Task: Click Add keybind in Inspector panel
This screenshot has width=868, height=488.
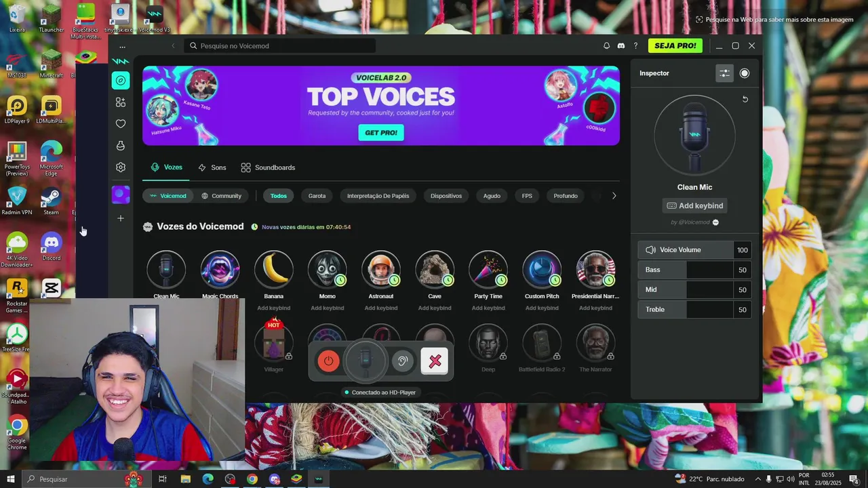Action: [x=695, y=205]
